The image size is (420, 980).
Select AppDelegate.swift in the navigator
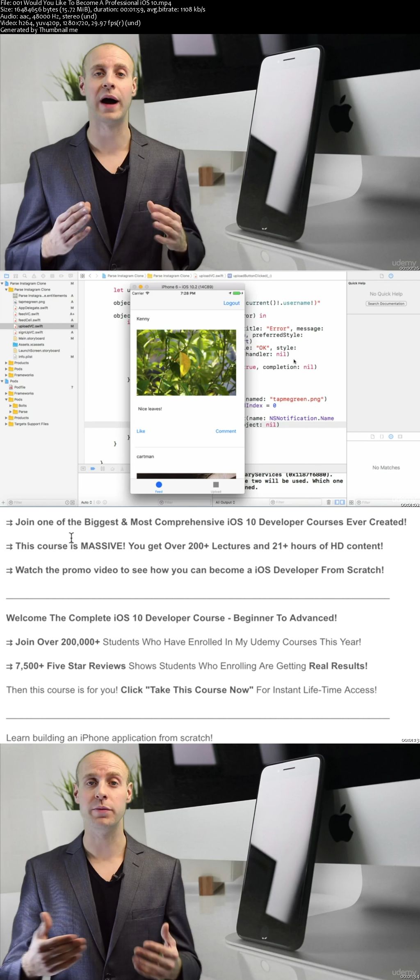(39, 308)
